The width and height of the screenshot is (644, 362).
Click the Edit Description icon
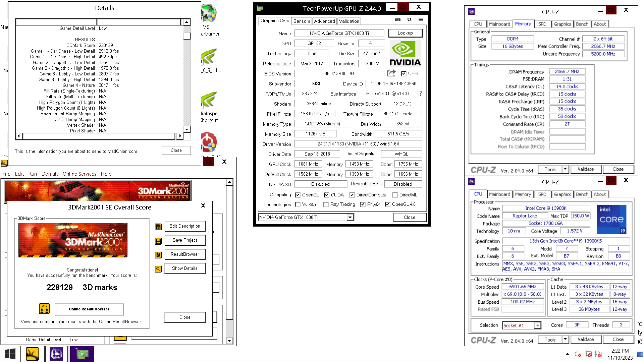(158, 227)
